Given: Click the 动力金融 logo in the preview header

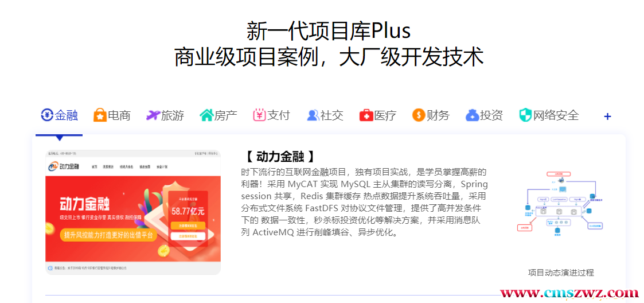Looking at the screenshot, I should [64, 166].
